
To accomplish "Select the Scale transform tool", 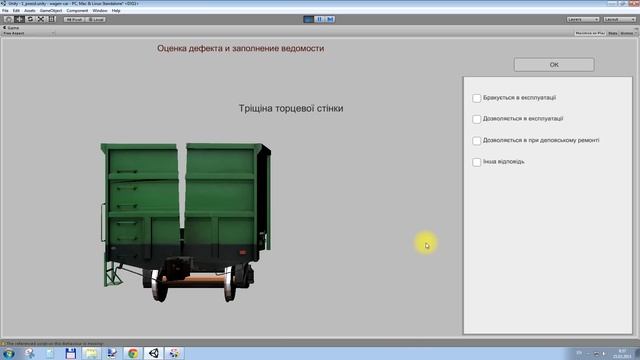I will 41,19.
